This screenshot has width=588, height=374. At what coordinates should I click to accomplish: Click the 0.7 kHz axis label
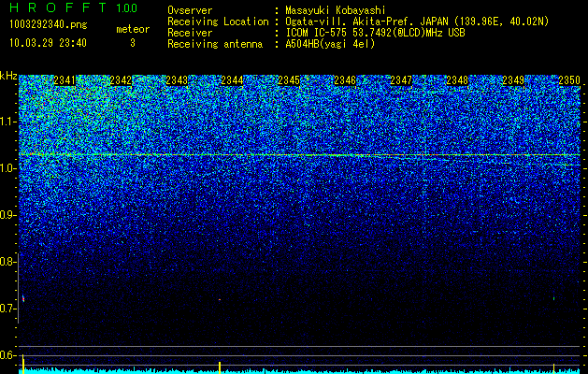[8, 309]
